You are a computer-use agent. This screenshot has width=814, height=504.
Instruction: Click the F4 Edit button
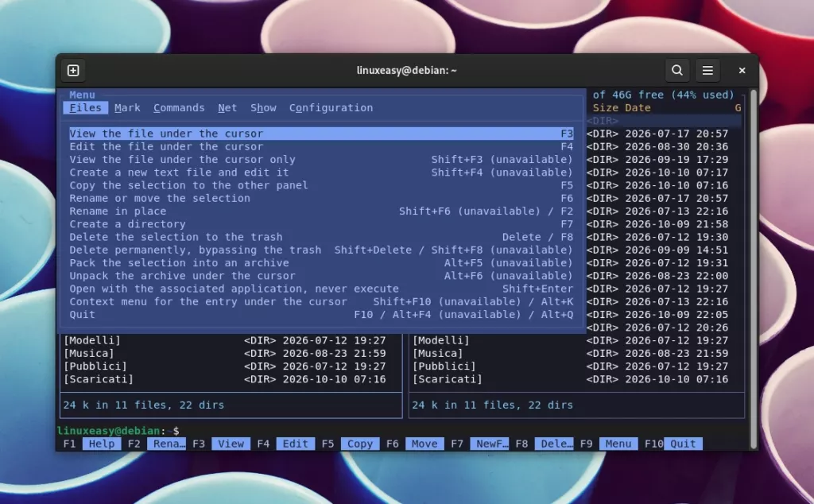(296, 444)
